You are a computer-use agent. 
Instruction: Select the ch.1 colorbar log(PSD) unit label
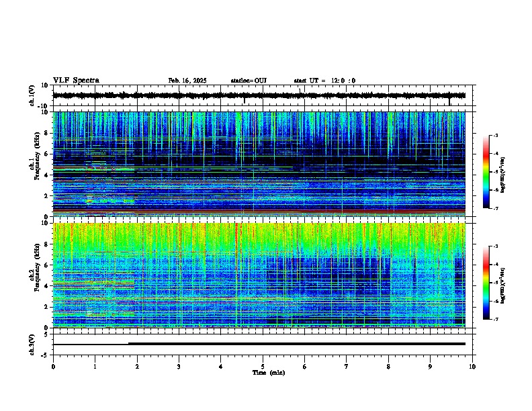tap(502, 175)
